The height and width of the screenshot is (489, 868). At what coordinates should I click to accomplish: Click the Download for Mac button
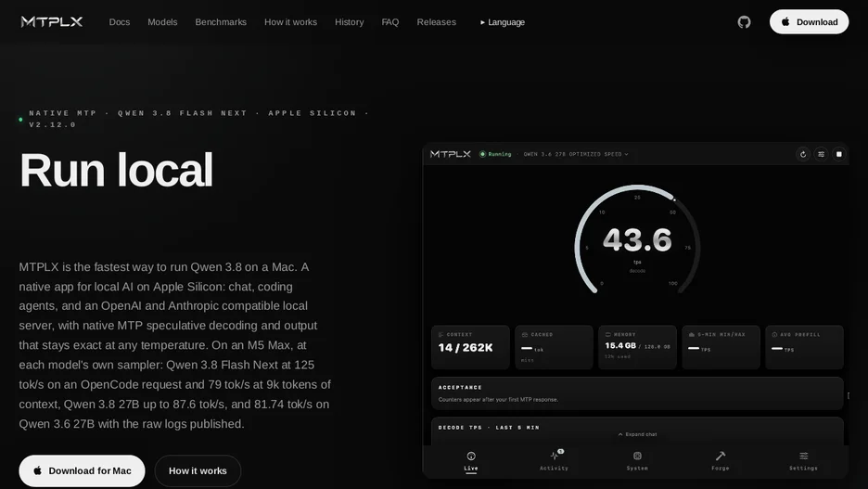(82, 470)
